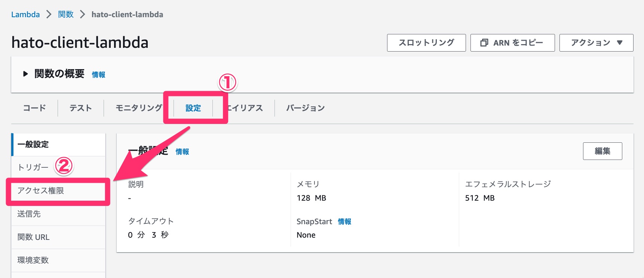644x278 pixels.
Task: Open the テスト tab
Action: pyautogui.click(x=80, y=108)
